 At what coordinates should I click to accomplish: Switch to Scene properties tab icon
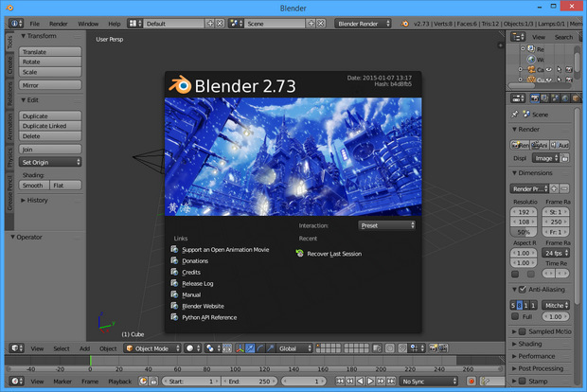(555, 98)
